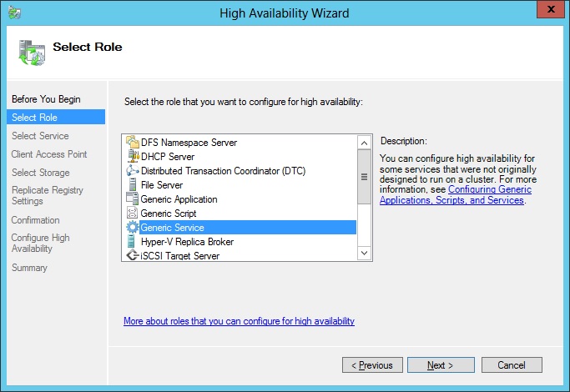The width and height of the screenshot is (570, 392).
Task: Click the role list scroll-up arrow
Action: click(364, 143)
